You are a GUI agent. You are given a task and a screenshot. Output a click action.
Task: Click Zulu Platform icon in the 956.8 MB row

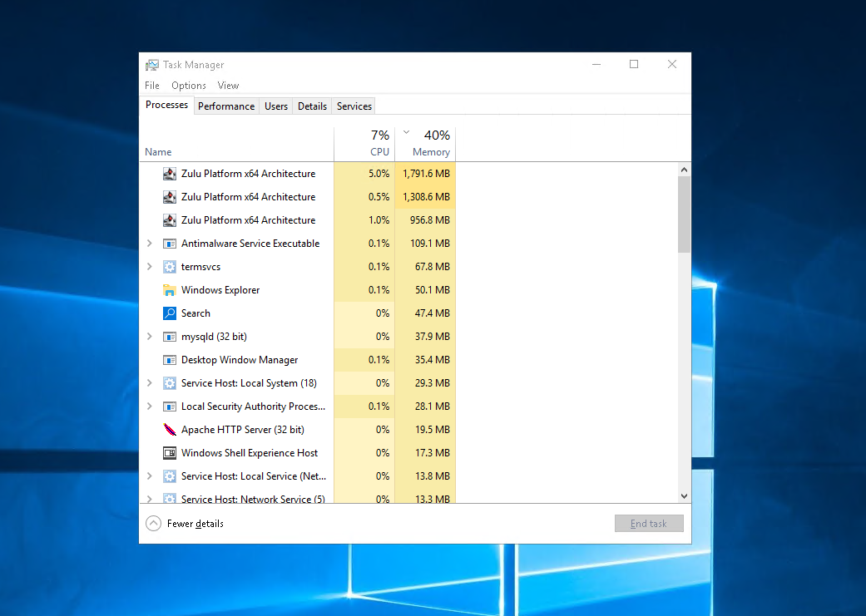(x=170, y=220)
